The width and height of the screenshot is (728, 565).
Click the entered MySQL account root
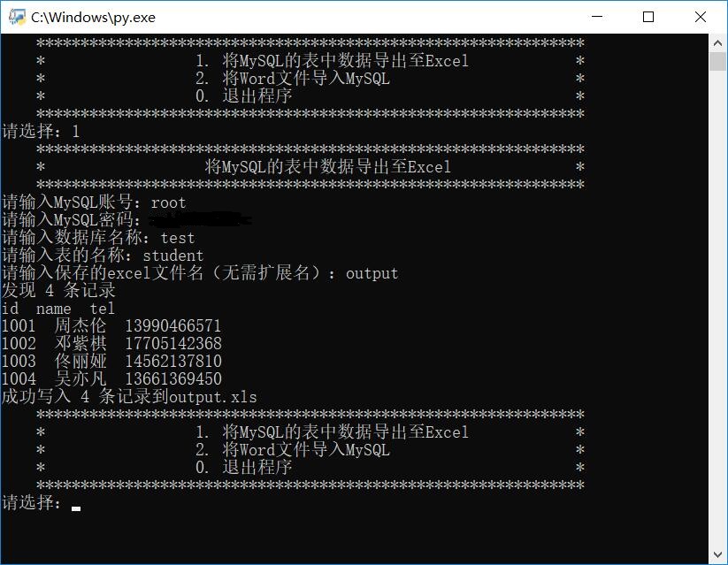pyautogui.click(x=166, y=202)
